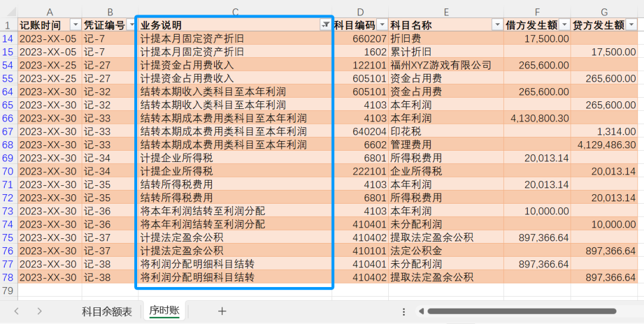Switch to the 科目余额表 sheet tab
This screenshot has height=324, width=644.
coord(107,311)
